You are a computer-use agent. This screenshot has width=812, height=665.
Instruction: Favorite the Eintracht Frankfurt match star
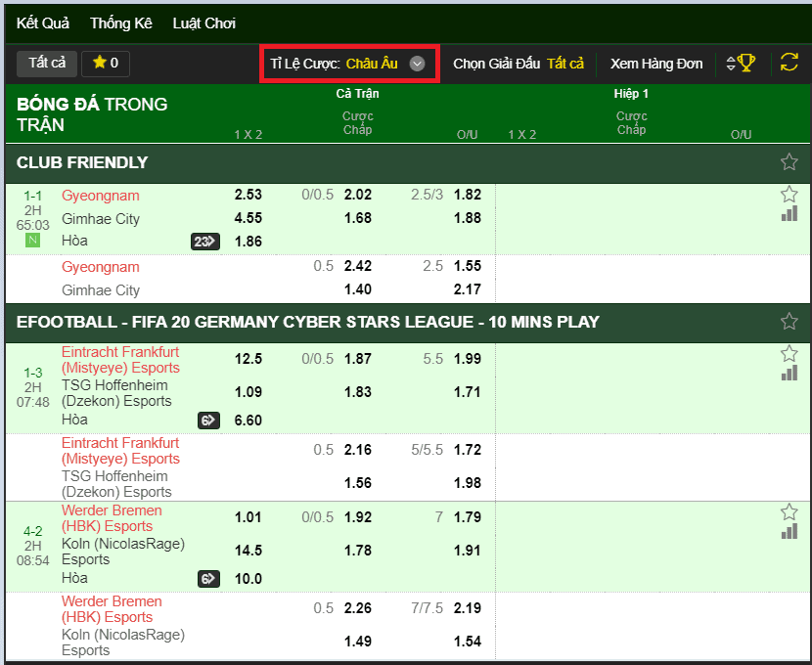click(789, 354)
